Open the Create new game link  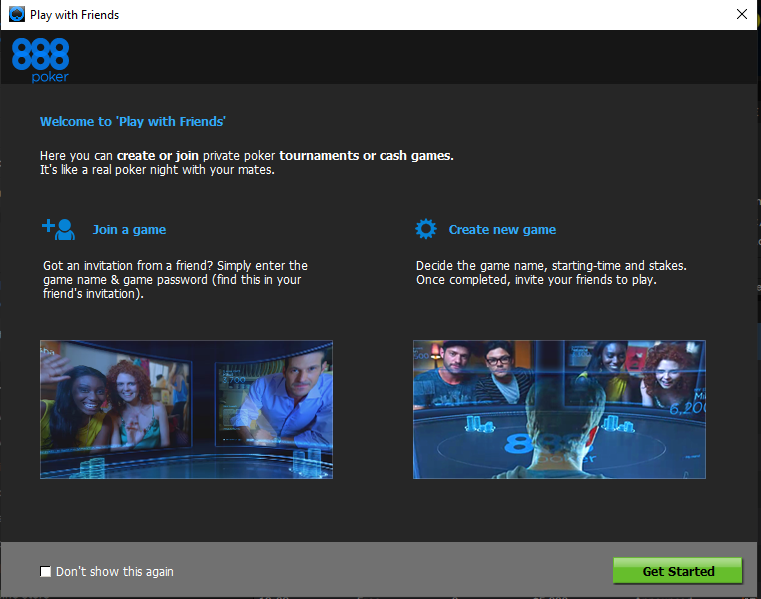pyautogui.click(x=502, y=230)
